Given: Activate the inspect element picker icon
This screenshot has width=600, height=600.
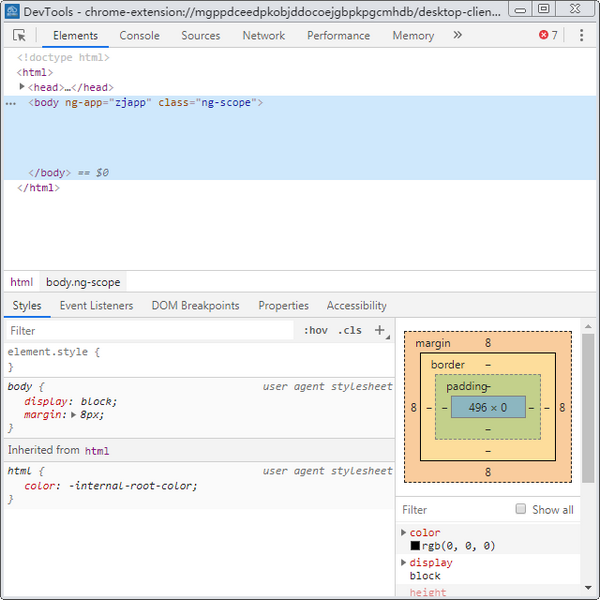Looking at the screenshot, I should [19, 35].
